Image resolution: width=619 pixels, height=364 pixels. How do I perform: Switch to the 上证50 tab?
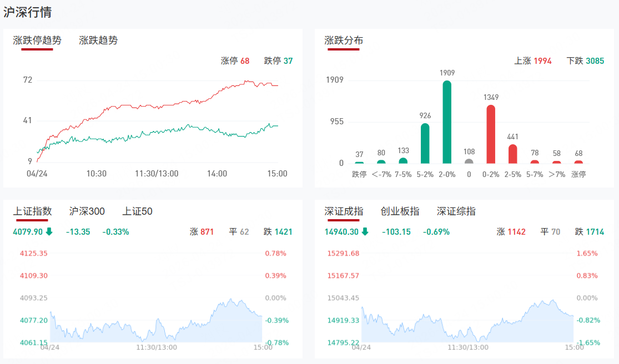(x=137, y=211)
